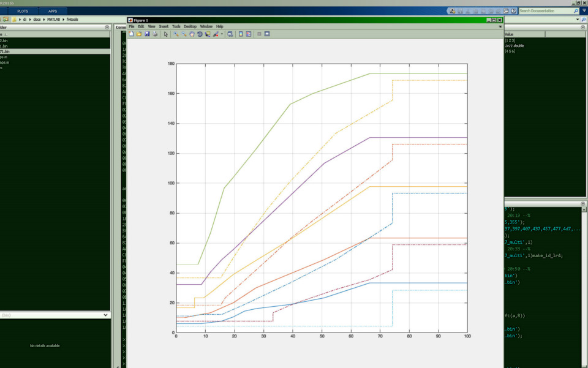
Task: Select the Zoom Out tool
Action: click(x=184, y=34)
